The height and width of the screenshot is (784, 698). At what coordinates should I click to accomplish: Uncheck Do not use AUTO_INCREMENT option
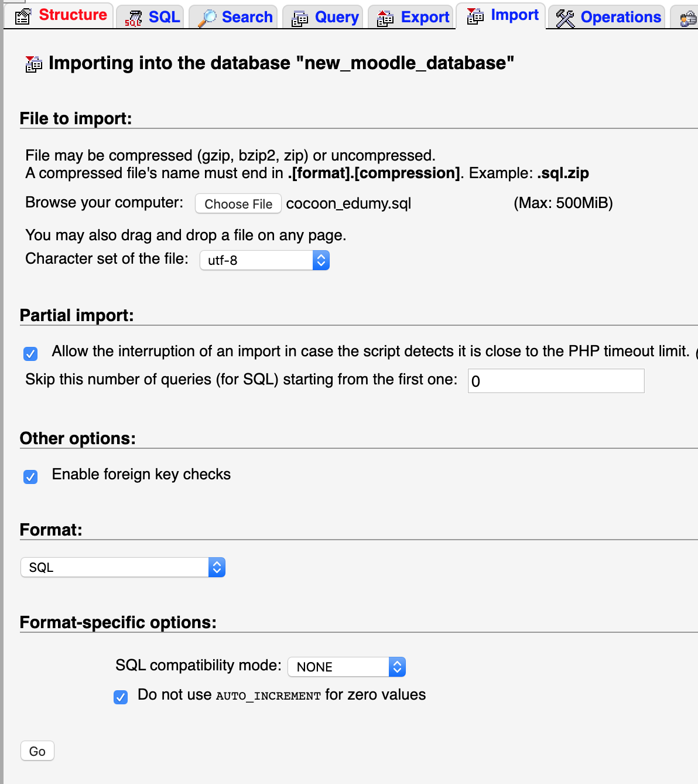[x=121, y=697]
